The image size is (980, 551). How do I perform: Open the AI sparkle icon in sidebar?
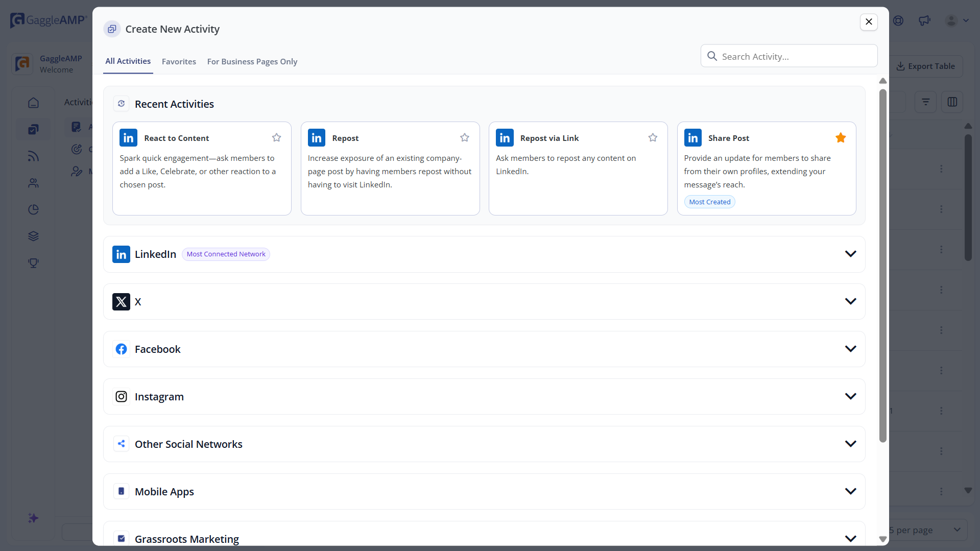pyautogui.click(x=33, y=518)
